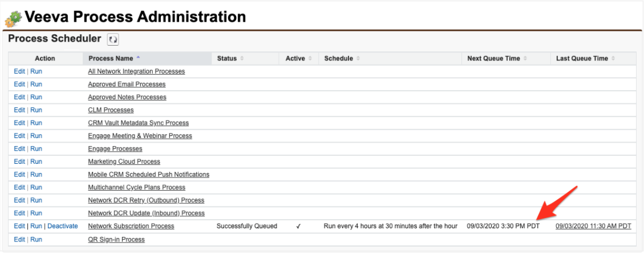Screen dimensions: 644x254
Task: Open All Network Integration Processes link
Action: click(x=136, y=71)
